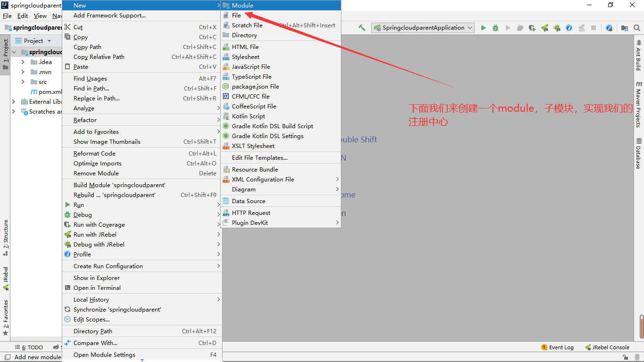
Task: Create a new Stylesheet
Action: click(x=281, y=57)
